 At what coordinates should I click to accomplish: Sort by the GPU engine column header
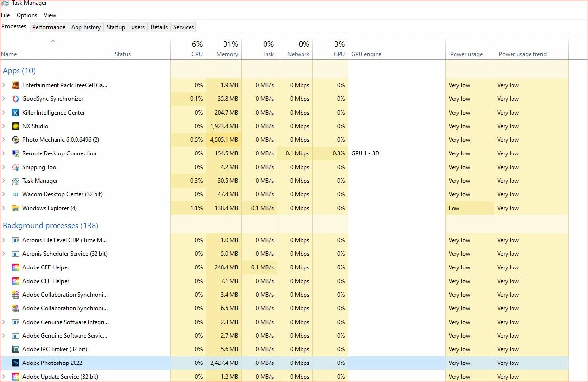coord(397,49)
